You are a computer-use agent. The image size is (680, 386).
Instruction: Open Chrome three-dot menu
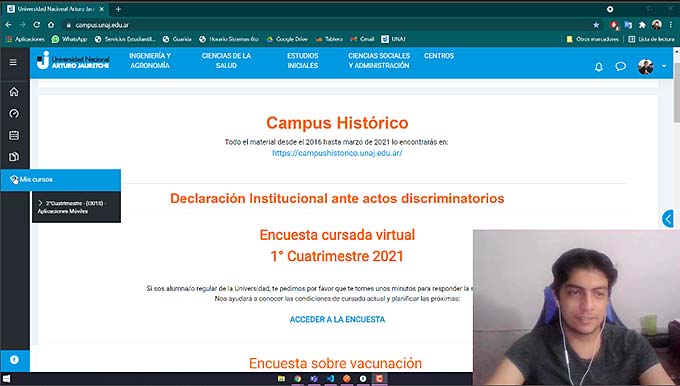click(670, 25)
